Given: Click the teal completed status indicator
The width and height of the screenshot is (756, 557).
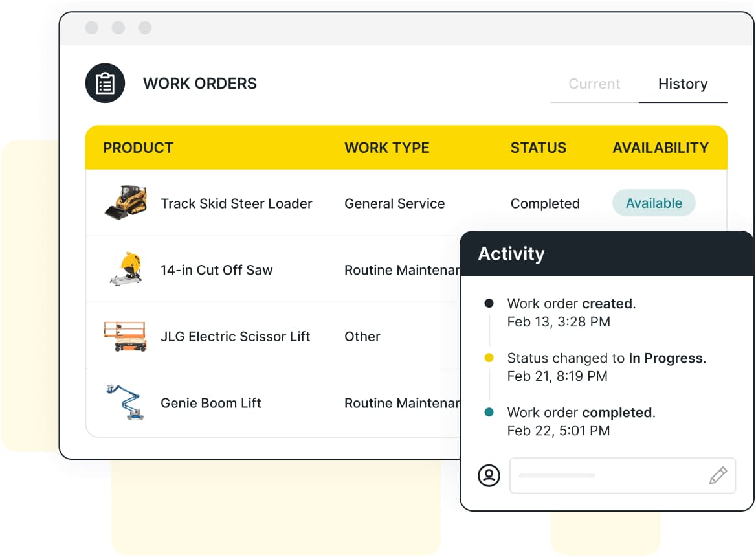Looking at the screenshot, I should click(x=489, y=413).
